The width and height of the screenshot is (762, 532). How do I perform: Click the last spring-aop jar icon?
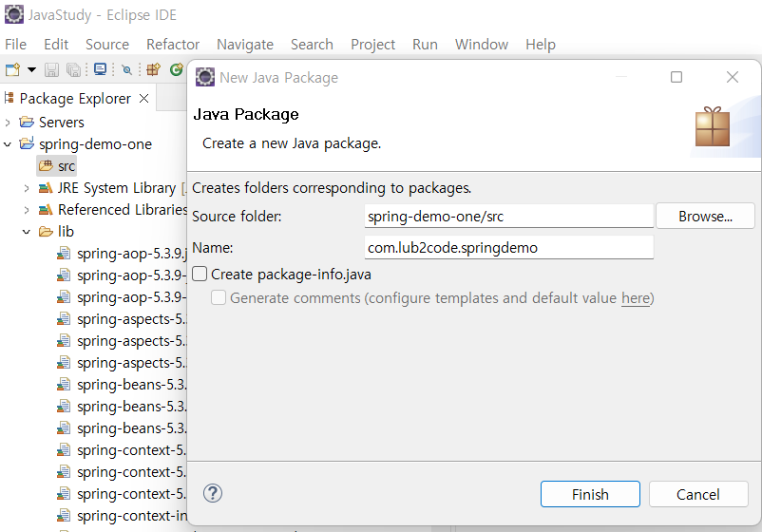coord(63,296)
